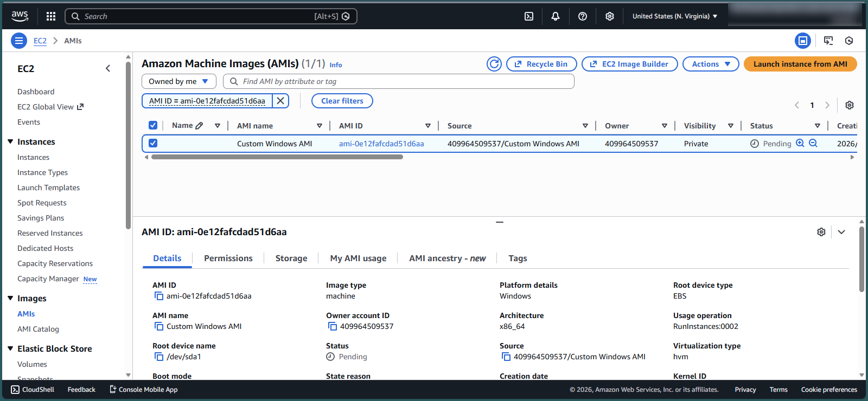The image size is (868, 401).
Task: Open the Actions dropdown menu
Action: tap(711, 64)
